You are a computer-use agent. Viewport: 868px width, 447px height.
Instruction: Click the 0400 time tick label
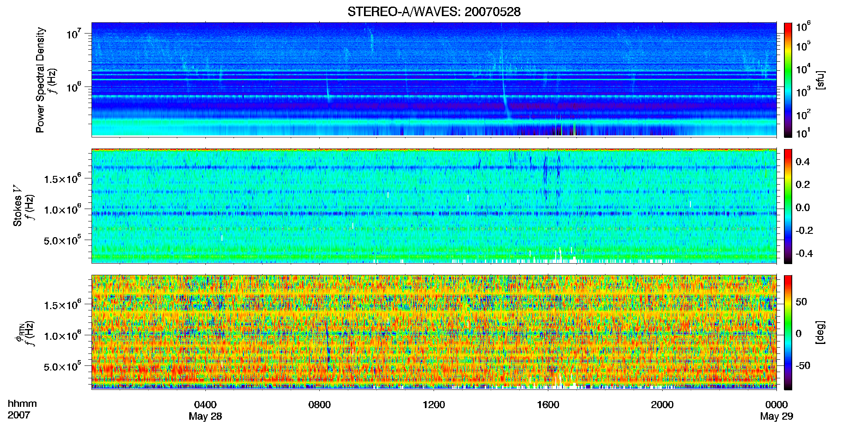pyautogui.click(x=205, y=405)
